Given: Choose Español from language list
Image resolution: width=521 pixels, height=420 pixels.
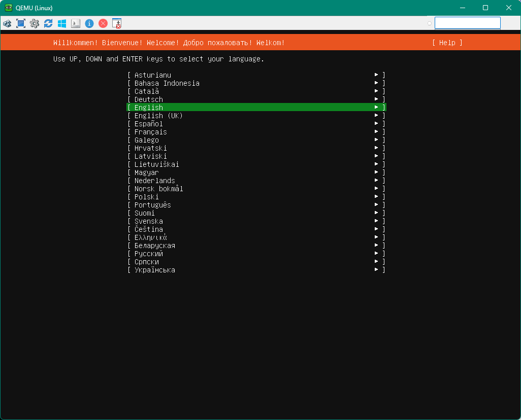Looking at the screenshot, I should pos(256,123).
